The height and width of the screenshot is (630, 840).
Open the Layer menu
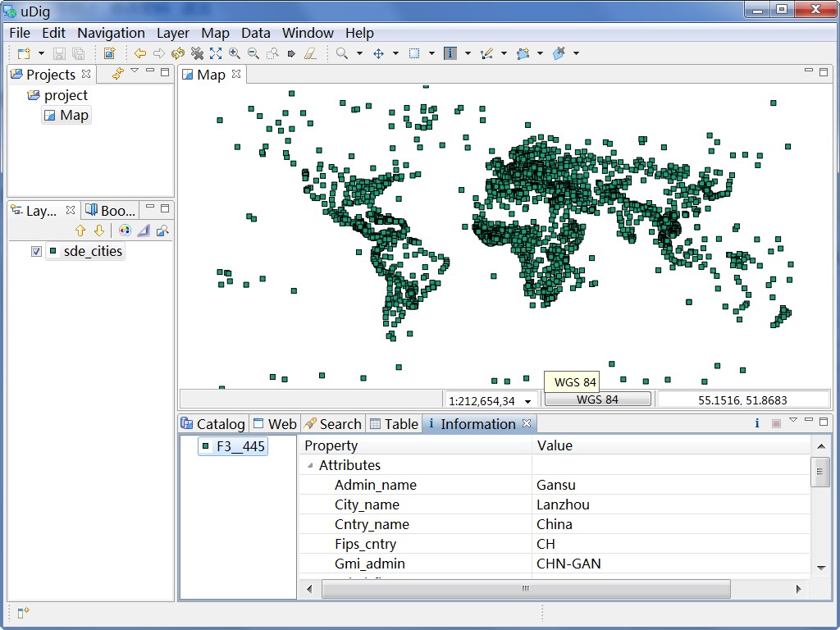pos(172,33)
